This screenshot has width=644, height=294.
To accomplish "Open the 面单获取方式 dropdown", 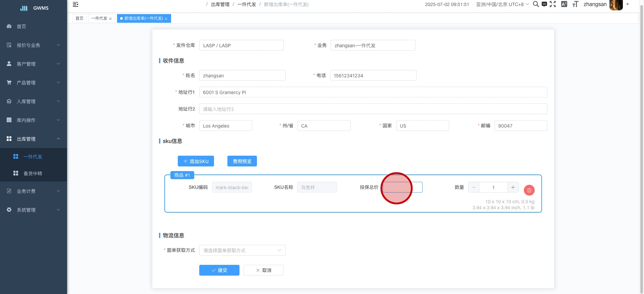I will [x=242, y=250].
